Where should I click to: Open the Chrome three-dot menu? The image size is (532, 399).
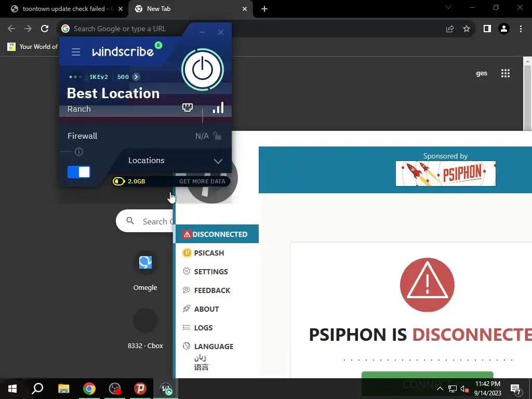point(521,29)
